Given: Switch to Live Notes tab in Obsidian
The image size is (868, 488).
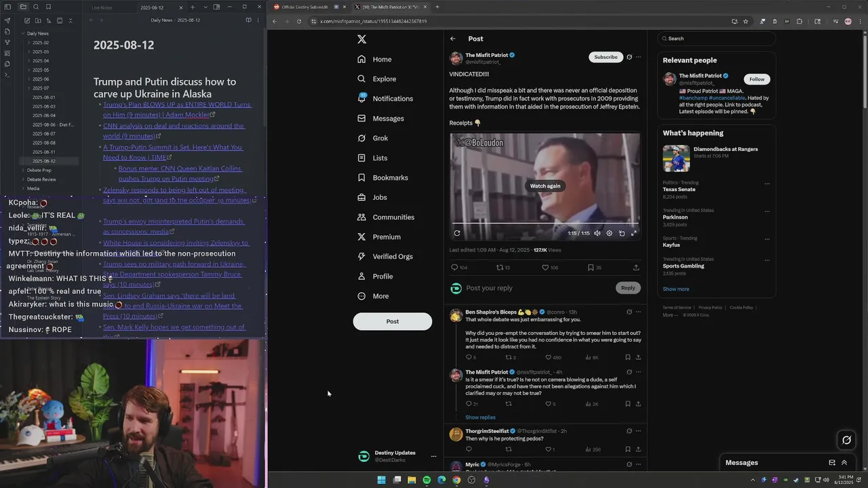Looking at the screenshot, I should coord(102,7).
